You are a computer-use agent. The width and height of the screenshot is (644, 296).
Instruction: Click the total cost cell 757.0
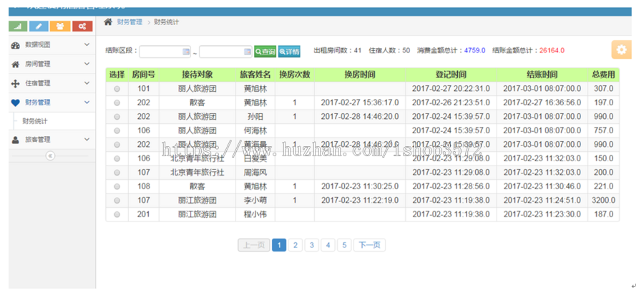point(603,130)
